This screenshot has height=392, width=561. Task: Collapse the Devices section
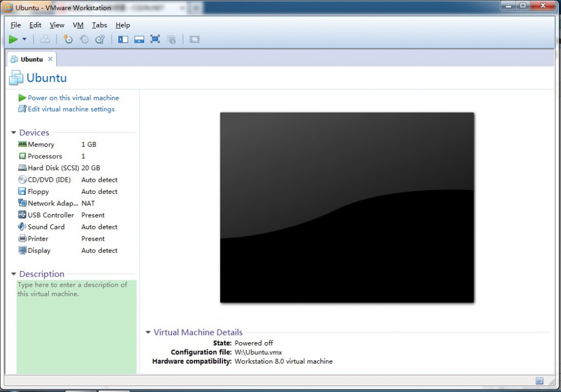tap(14, 133)
